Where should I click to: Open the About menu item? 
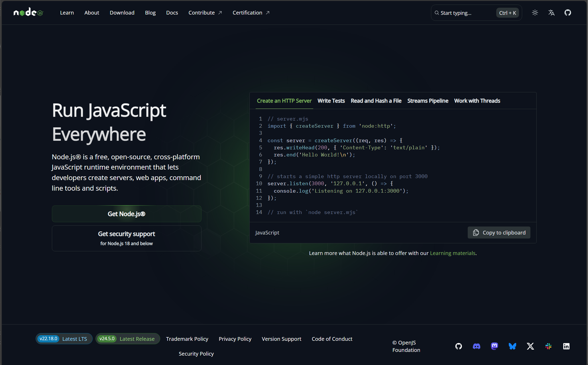point(92,13)
